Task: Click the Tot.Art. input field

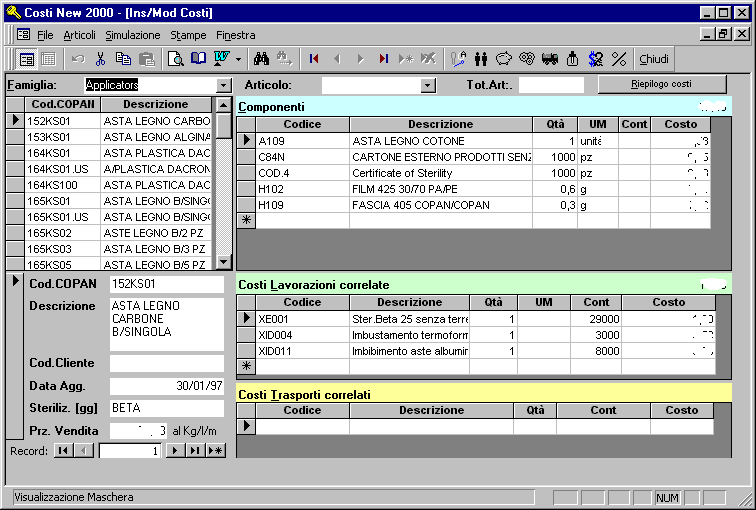Action: coord(551,85)
